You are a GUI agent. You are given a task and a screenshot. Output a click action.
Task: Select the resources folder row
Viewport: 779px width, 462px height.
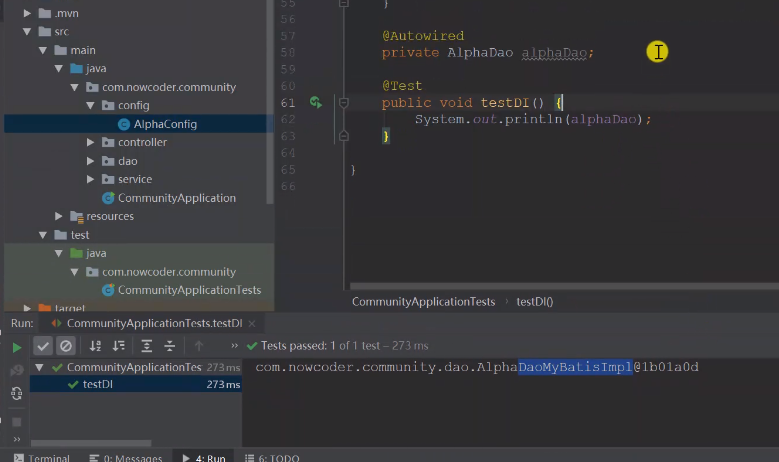(138, 216)
